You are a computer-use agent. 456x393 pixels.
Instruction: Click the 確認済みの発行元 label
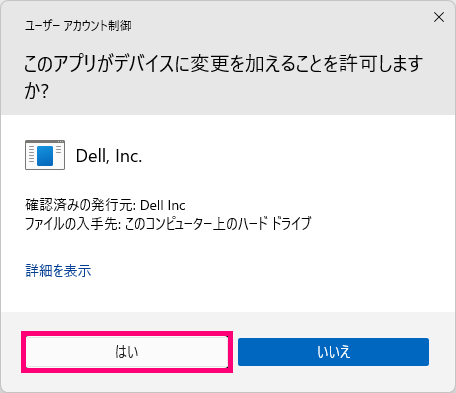[81, 205]
